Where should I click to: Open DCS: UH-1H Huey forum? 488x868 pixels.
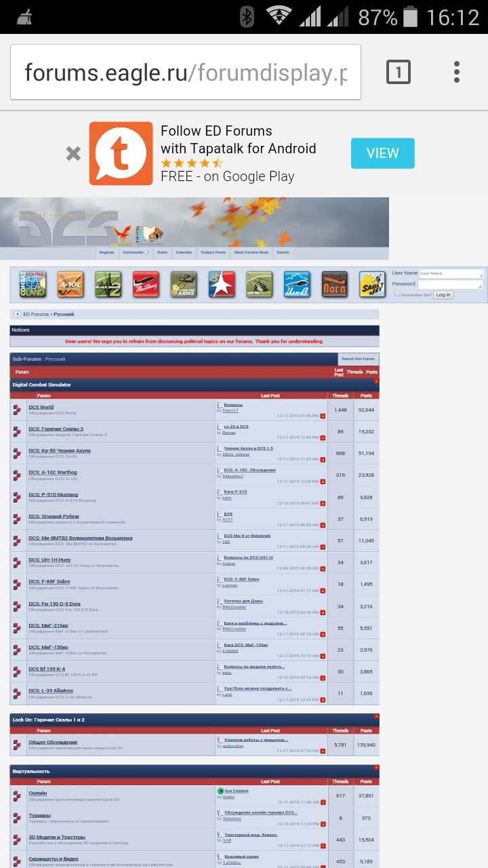coord(49,559)
